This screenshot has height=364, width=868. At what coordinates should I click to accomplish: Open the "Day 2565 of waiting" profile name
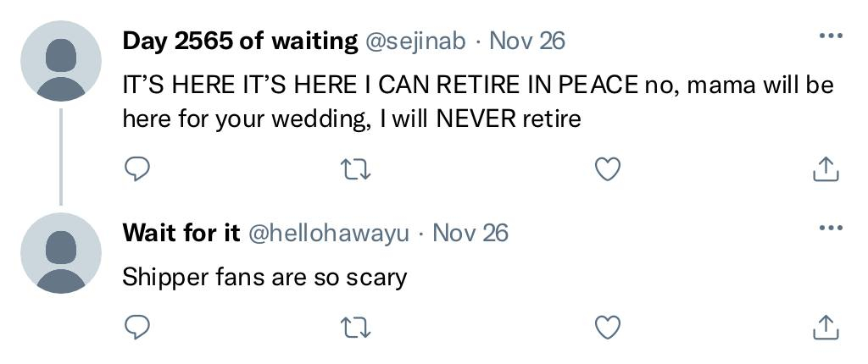click(x=240, y=41)
